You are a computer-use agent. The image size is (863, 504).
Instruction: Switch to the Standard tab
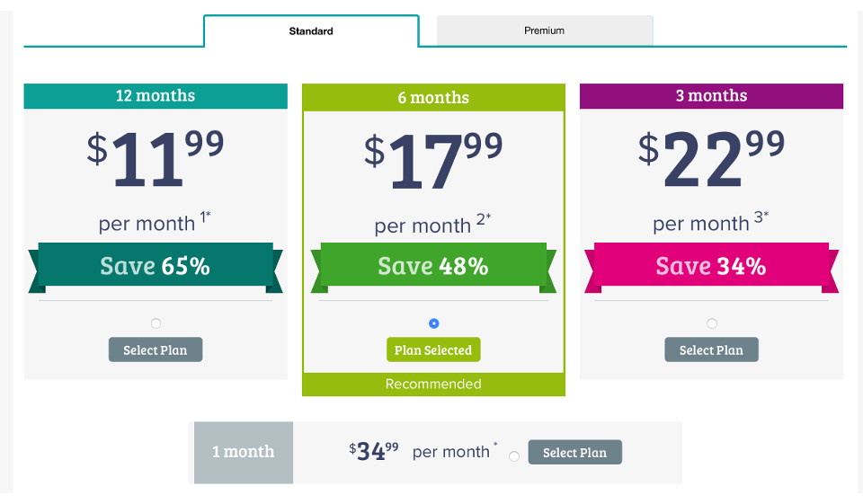311,31
